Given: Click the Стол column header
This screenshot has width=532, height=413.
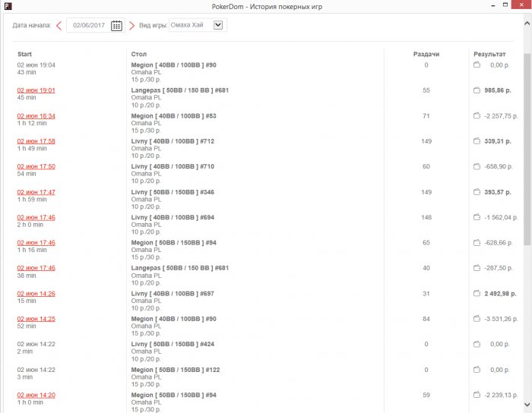Looking at the screenshot, I should pyautogui.click(x=139, y=54).
